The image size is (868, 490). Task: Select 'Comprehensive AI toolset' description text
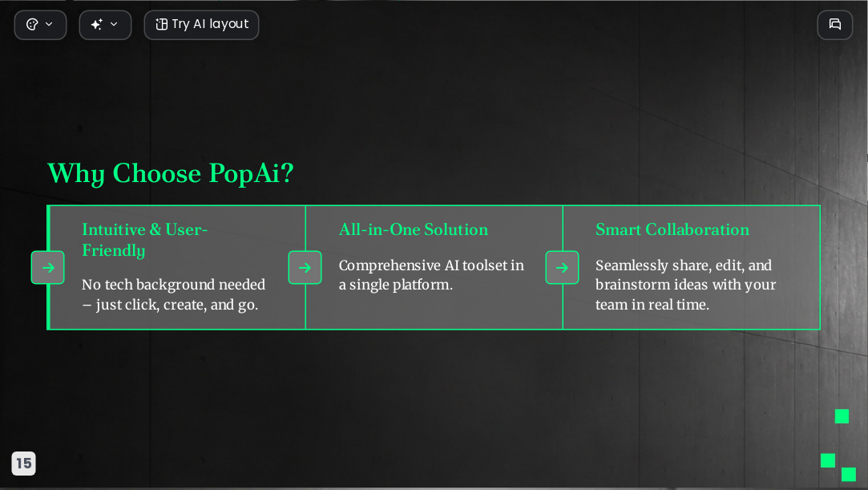click(x=431, y=275)
